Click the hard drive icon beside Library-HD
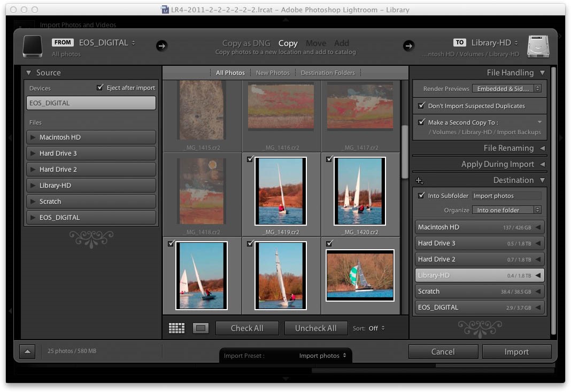The image size is (571, 392). tap(538, 46)
